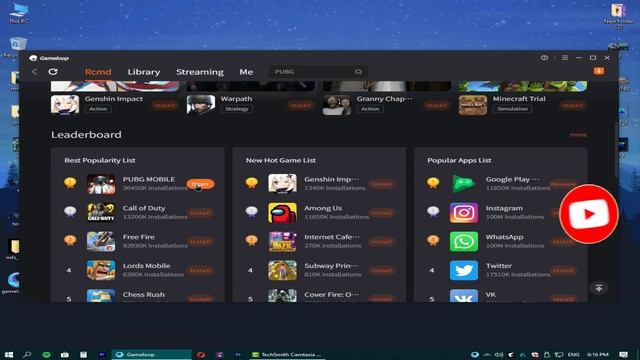Click the Genshin Impact icon in the top row

(x=65, y=105)
